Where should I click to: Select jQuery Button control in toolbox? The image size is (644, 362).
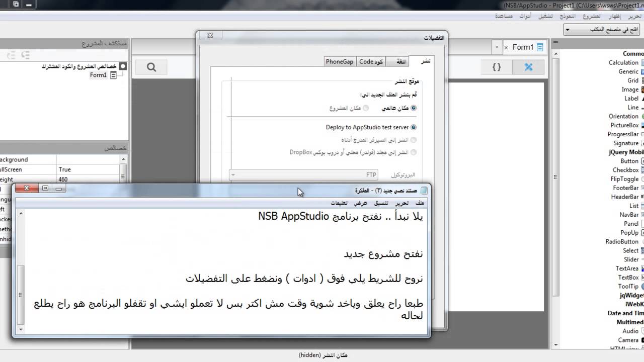coord(629,161)
